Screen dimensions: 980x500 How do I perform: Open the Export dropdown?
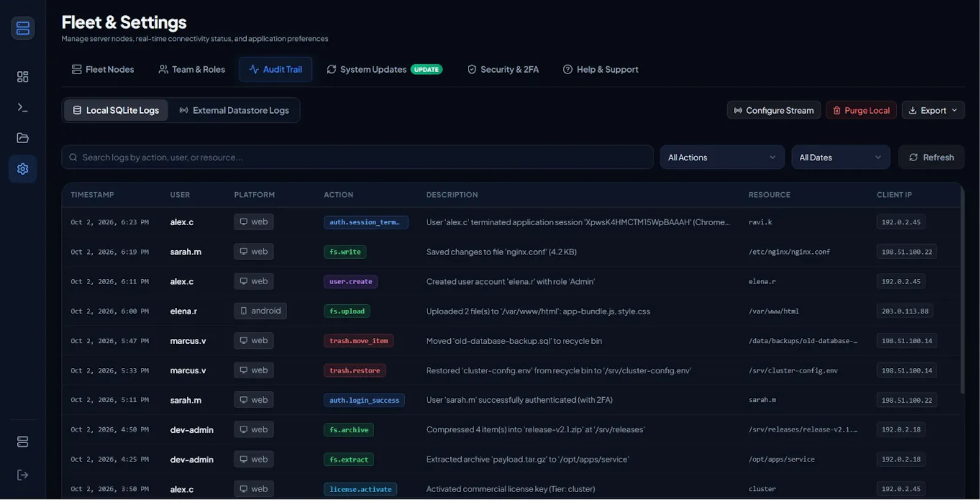[933, 110]
